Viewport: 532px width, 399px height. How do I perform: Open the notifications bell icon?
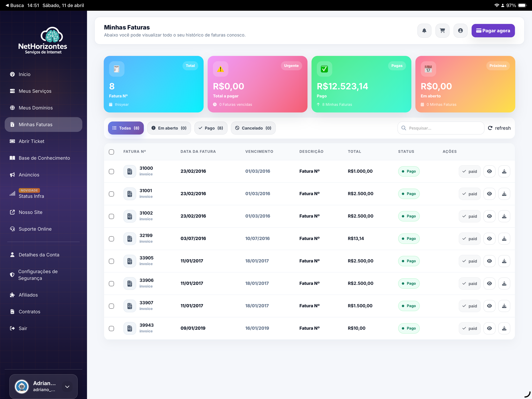pos(424,31)
